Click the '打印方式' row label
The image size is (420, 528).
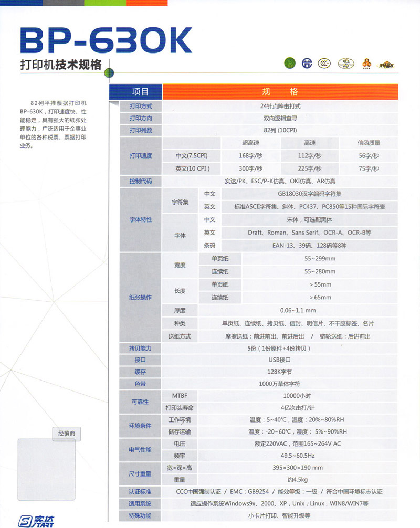click(141, 106)
